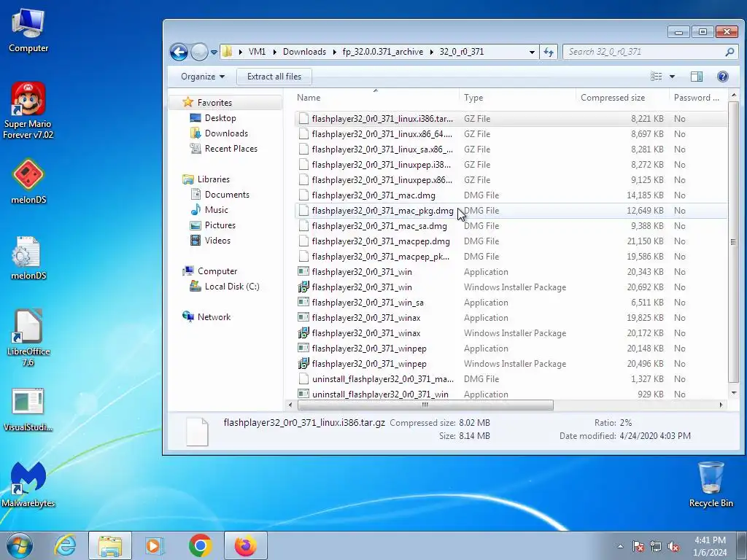Sort by the Password column header
This screenshot has width=747, height=560.
pyautogui.click(x=697, y=98)
